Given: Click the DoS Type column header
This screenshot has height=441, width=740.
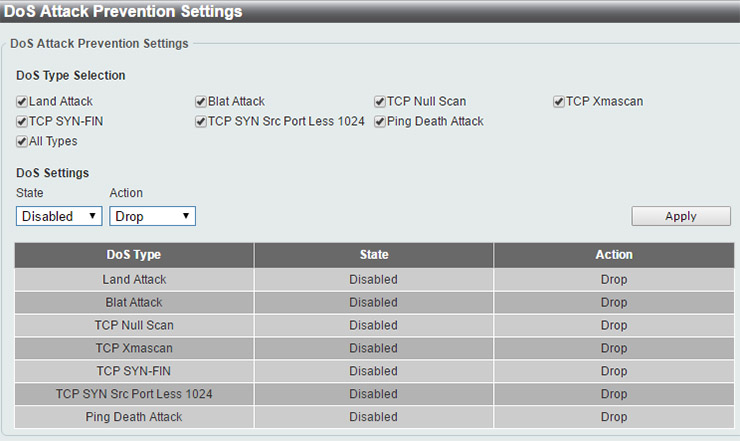Looking at the screenshot, I should pyautogui.click(x=134, y=255).
